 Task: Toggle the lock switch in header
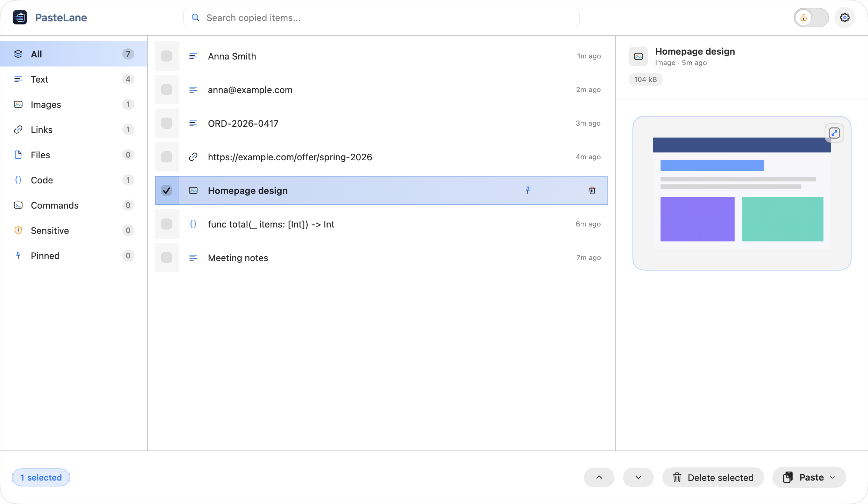pyautogui.click(x=811, y=17)
